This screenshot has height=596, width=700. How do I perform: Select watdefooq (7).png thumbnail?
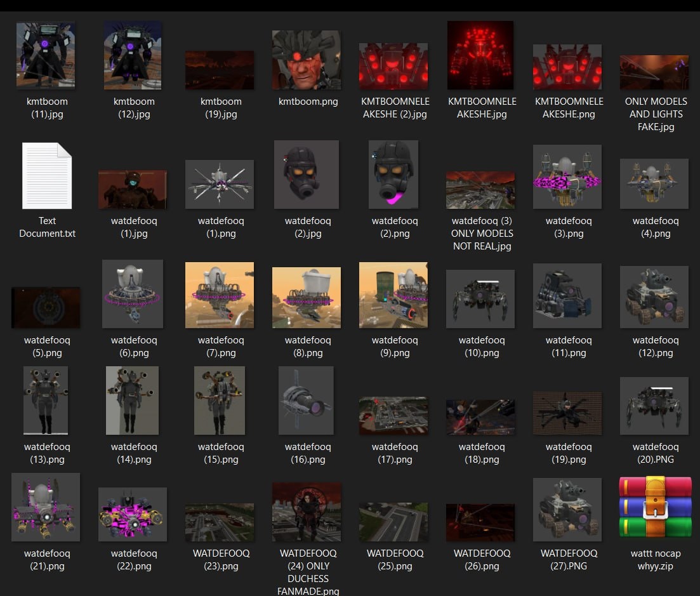point(220,295)
